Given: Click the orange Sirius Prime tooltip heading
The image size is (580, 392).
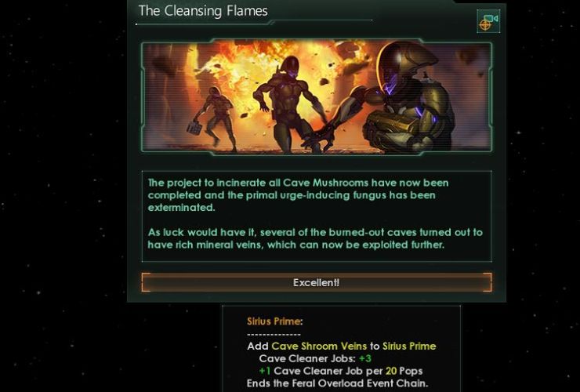Looking at the screenshot, I should tap(275, 321).
